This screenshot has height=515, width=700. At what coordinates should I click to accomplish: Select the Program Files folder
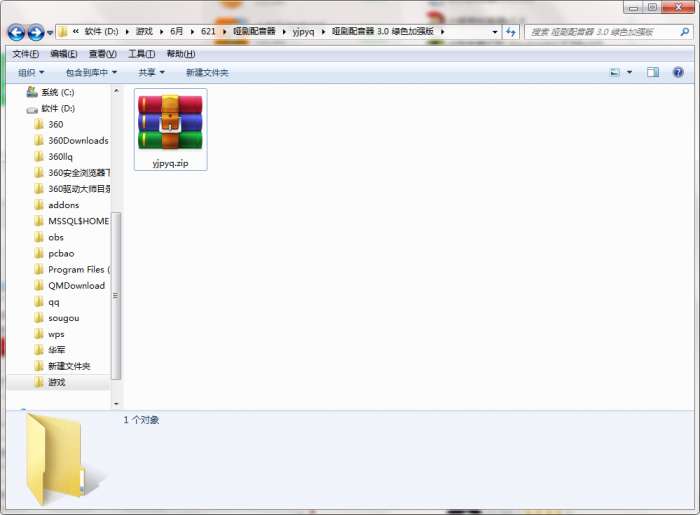(79, 270)
